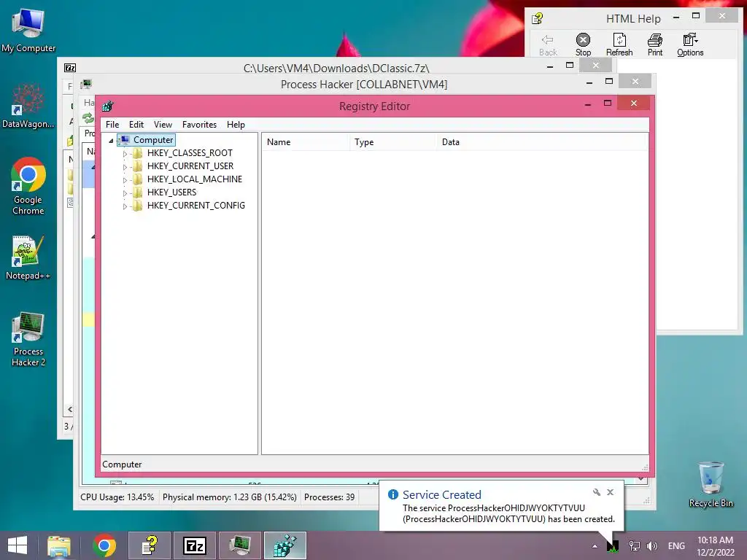Viewport: 747px width, 560px height.
Task: Open Chrome from the taskbar
Action: (x=104, y=545)
